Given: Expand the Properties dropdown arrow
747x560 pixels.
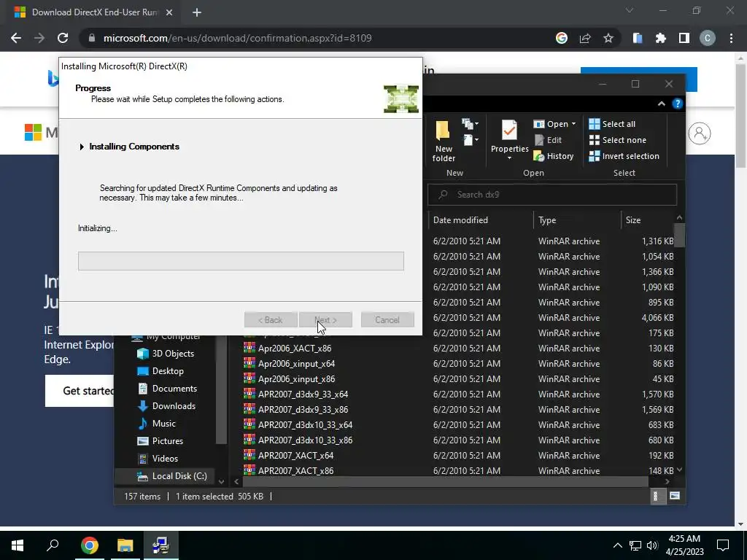Looking at the screenshot, I should [x=509, y=158].
